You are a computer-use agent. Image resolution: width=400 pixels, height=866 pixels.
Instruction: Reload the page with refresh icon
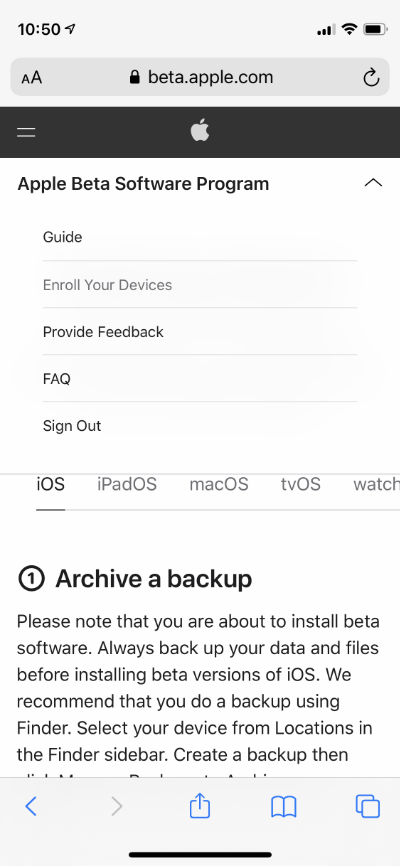pyautogui.click(x=371, y=77)
